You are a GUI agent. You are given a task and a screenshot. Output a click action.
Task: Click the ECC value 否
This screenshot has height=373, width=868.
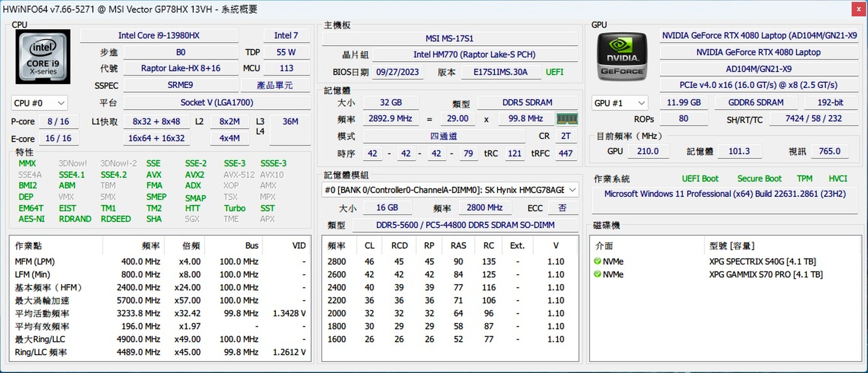tap(562, 208)
